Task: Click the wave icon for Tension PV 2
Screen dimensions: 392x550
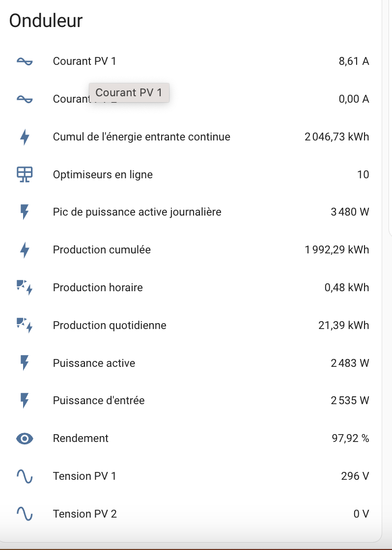Action: pyautogui.click(x=25, y=514)
